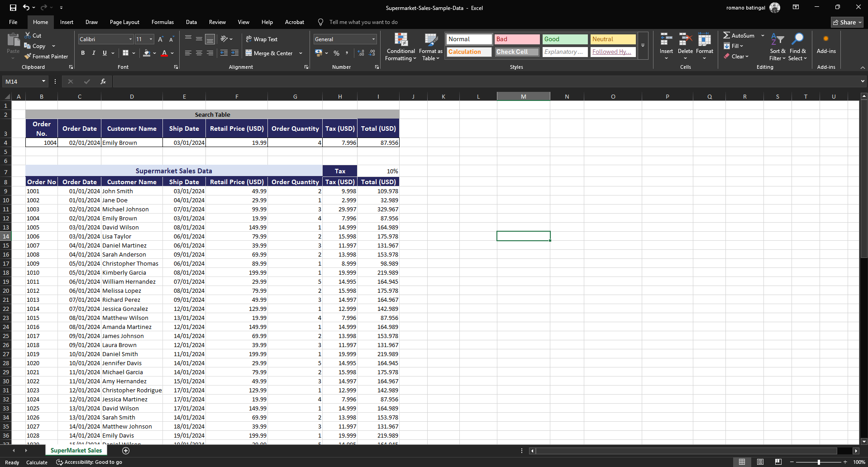Apply Percent Style format
Viewport: 868px width, 467px height.
click(x=336, y=53)
